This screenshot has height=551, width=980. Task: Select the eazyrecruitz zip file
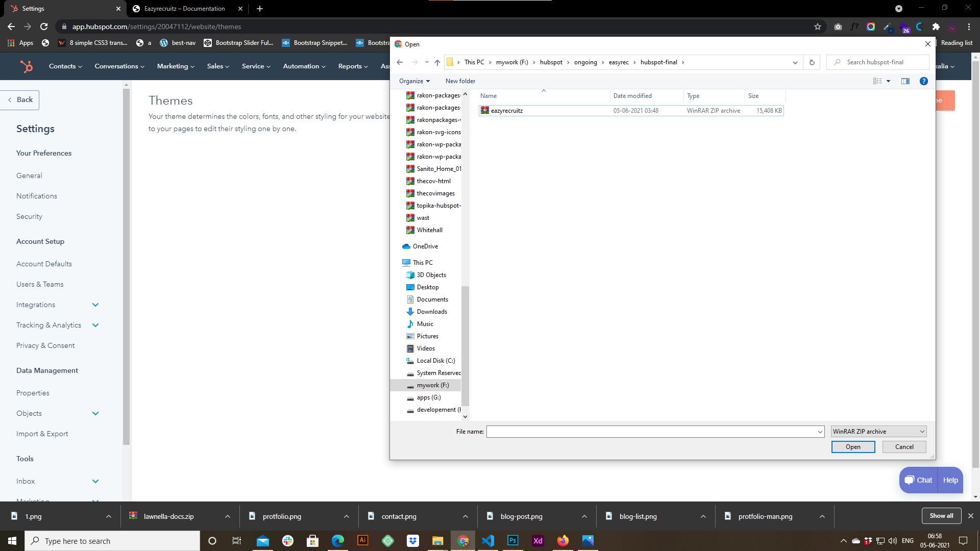506,111
